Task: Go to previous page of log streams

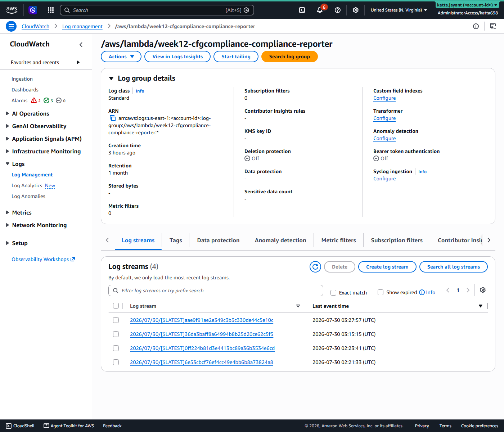Action: 448,290
